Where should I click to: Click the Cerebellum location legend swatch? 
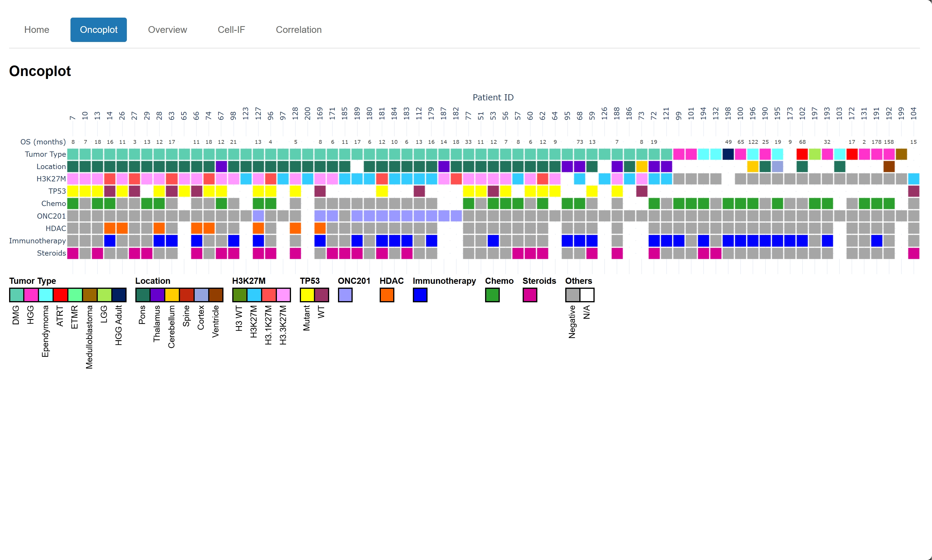click(x=172, y=295)
